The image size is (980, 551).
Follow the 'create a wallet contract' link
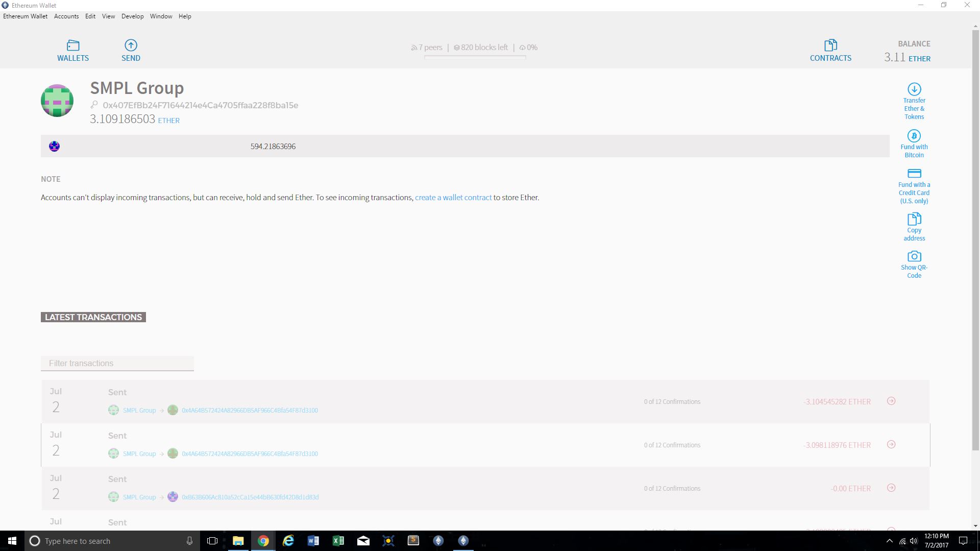[453, 198]
